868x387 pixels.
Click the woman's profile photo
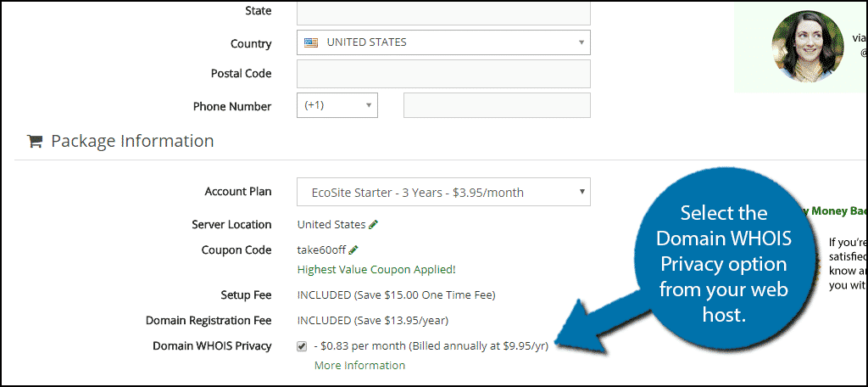pyautogui.click(x=808, y=47)
